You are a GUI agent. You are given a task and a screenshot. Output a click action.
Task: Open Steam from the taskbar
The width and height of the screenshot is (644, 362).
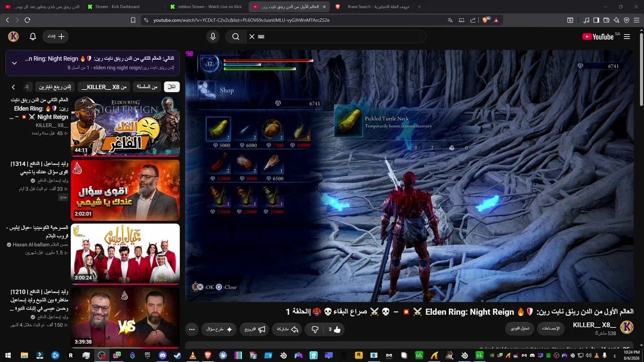coord(178,355)
